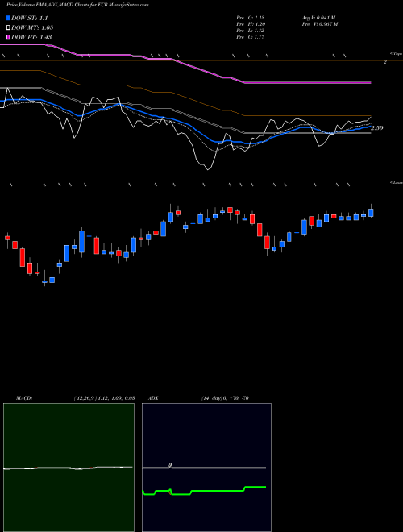Click the last blue candlestick on the right
The width and height of the screenshot is (403, 532).
[x=371, y=212]
